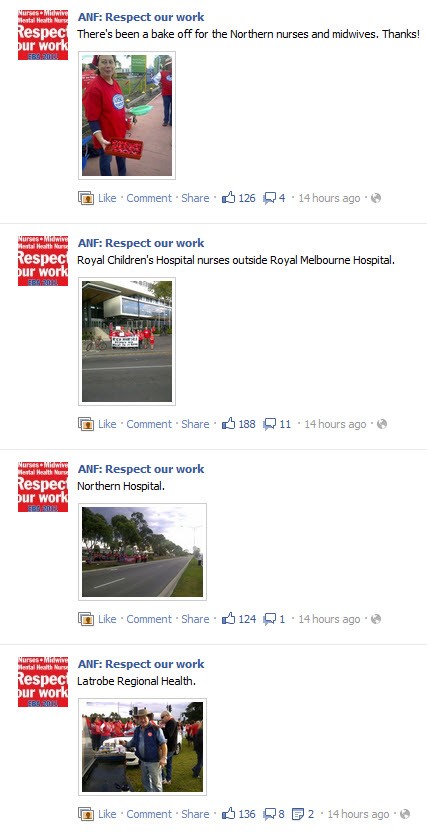
Task: Open the Northern Hospital roadside photo
Action: coord(142,552)
